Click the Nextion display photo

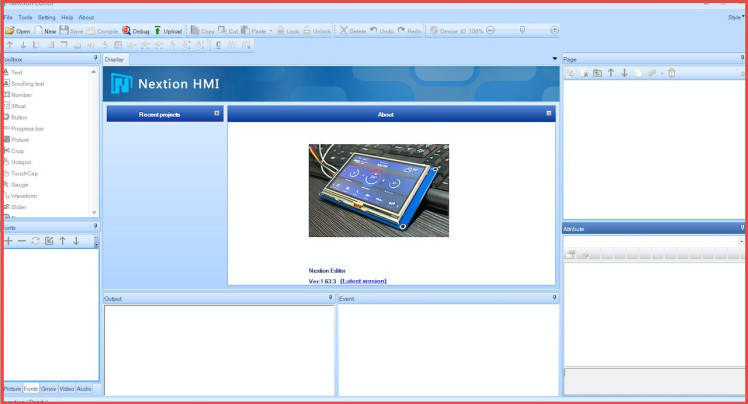pyautogui.click(x=379, y=190)
